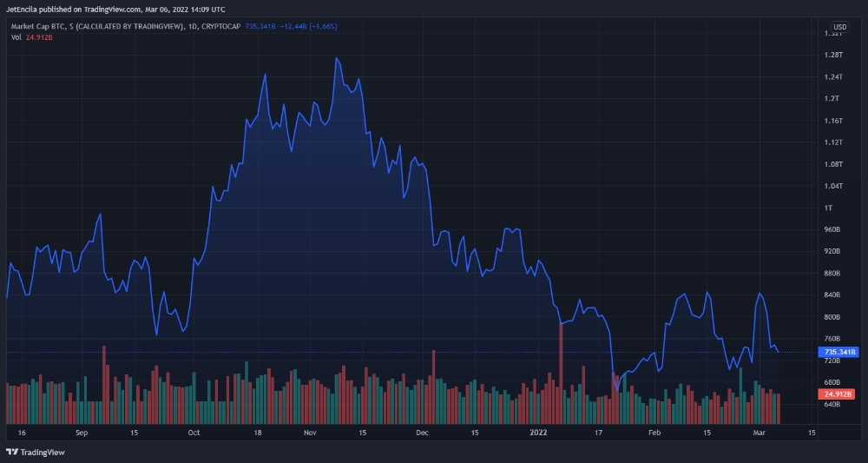Click the '920B' price axis label
The height and width of the screenshot is (463, 868).
pos(832,251)
